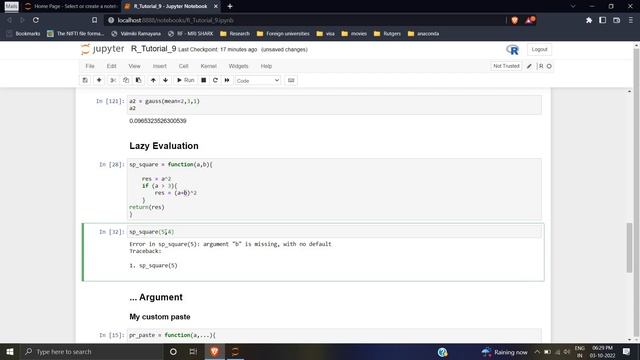Open Brave Rewards icon
Screen dimensions: 640x360
coord(530,20)
